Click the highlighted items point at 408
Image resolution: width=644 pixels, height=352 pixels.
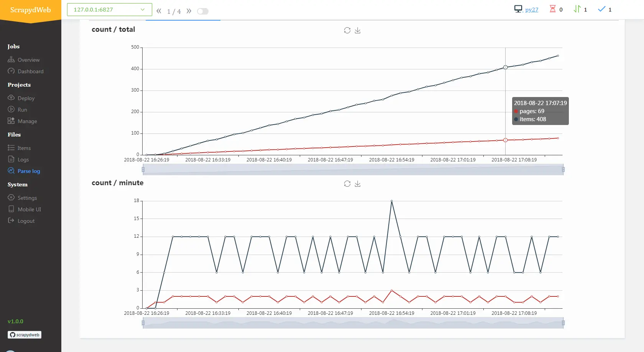(x=505, y=67)
